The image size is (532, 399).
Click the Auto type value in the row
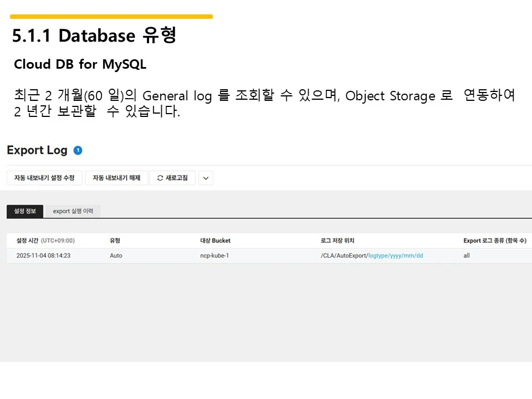(x=116, y=255)
